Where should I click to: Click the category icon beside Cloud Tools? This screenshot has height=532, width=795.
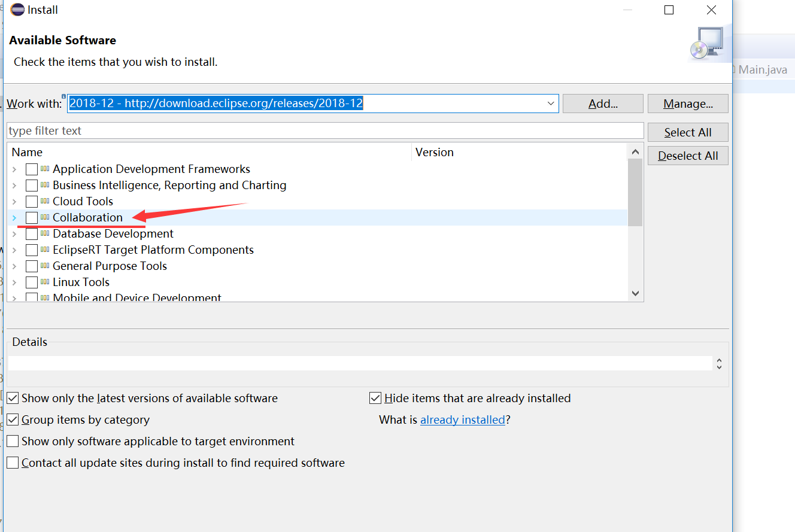[44, 201]
